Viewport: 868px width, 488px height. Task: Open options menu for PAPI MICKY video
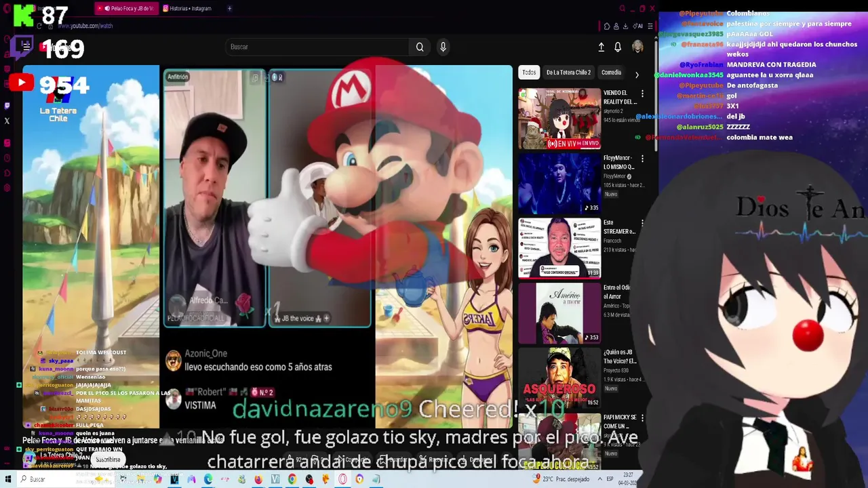point(642,418)
